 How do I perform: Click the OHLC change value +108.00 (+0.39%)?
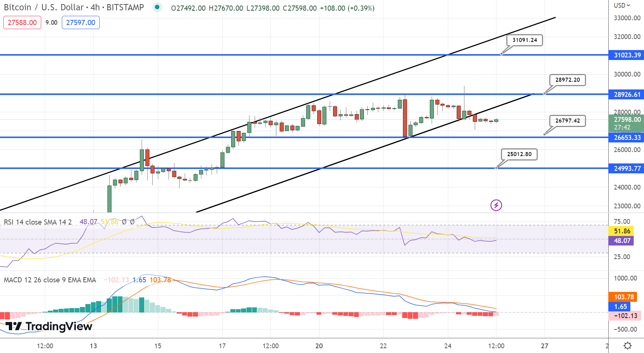[x=347, y=8]
